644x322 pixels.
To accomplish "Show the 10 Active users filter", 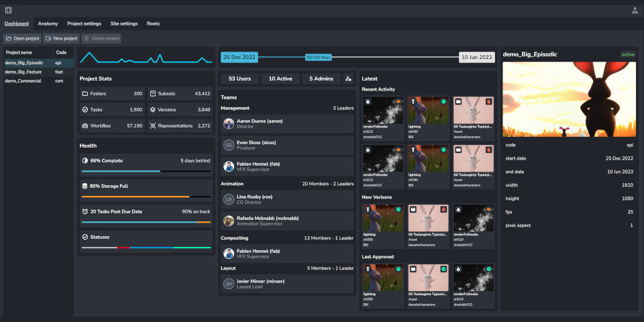I will point(280,78).
